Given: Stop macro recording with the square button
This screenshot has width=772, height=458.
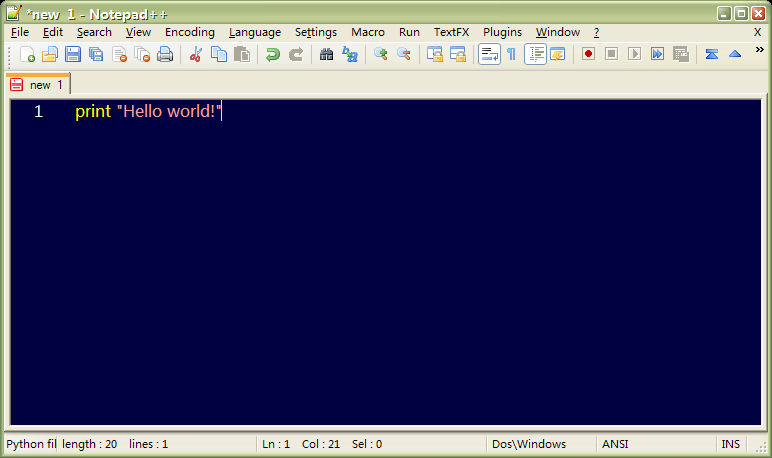Looking at the screenshot, I should pos(611,54).
